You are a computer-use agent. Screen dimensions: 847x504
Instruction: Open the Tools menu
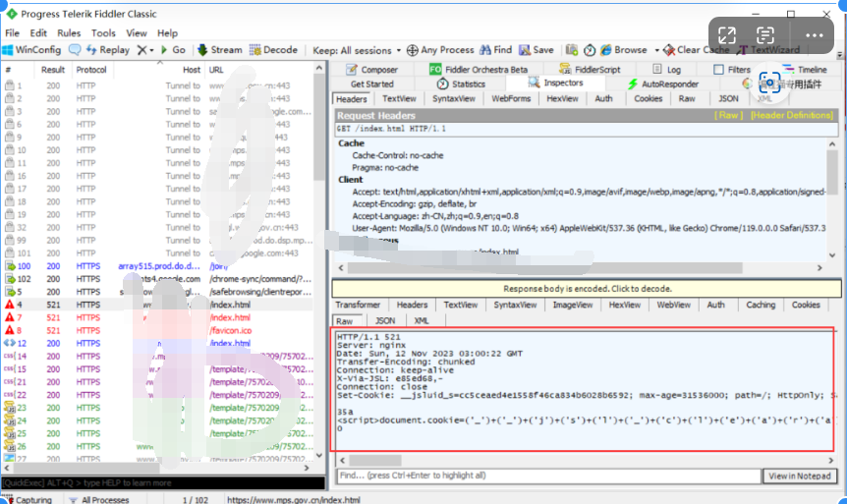pyautogui.click(x=103, y=33)
